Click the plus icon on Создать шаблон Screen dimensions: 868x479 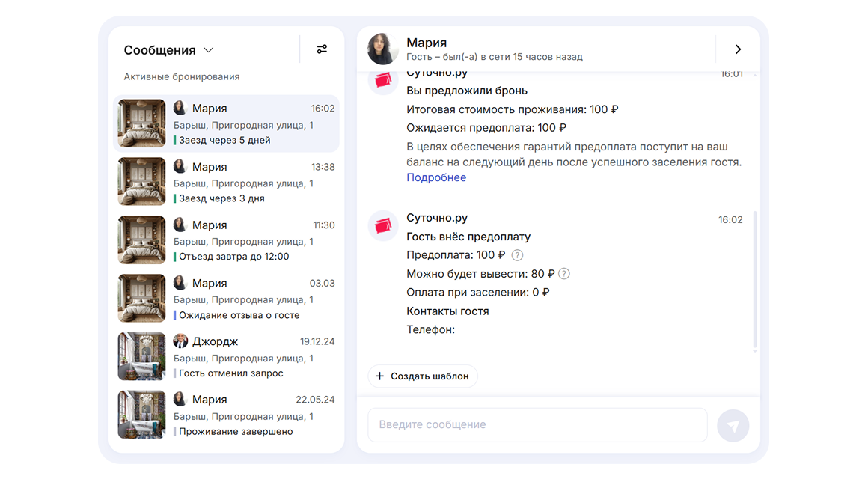379,376
